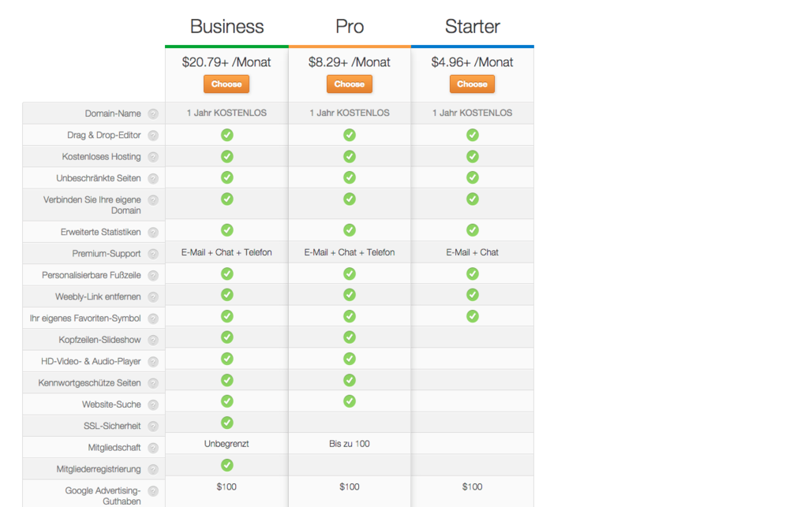Click Starter checkmark for Ihr eigenes Favoriten-Symbol
The image size is (812, 507).
(x=472, y=316)
